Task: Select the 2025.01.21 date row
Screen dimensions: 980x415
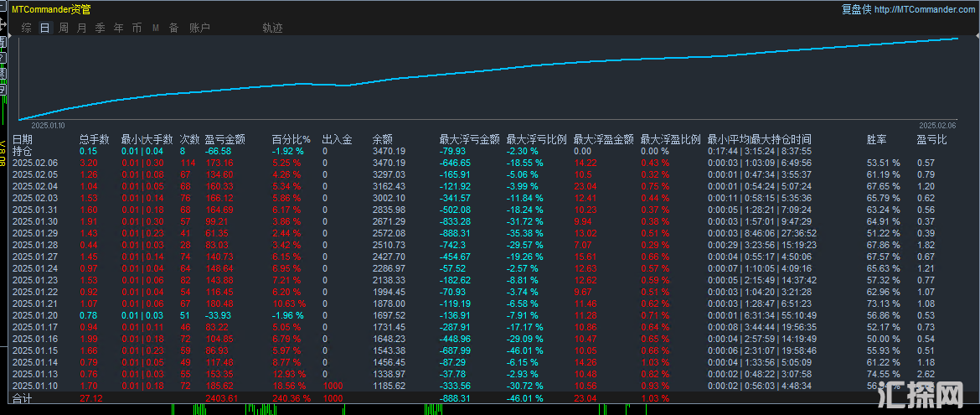Action: [x=36, y=303]
